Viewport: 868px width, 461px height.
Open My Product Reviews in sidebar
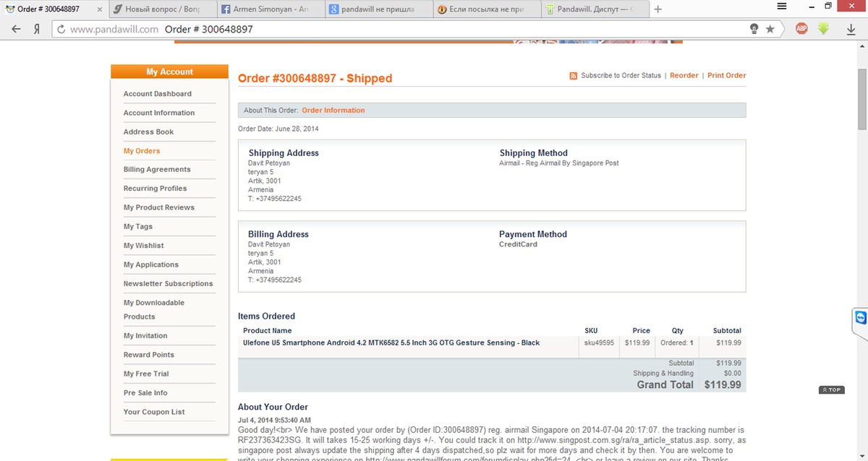pyautogui.click(x=158, y=207)
